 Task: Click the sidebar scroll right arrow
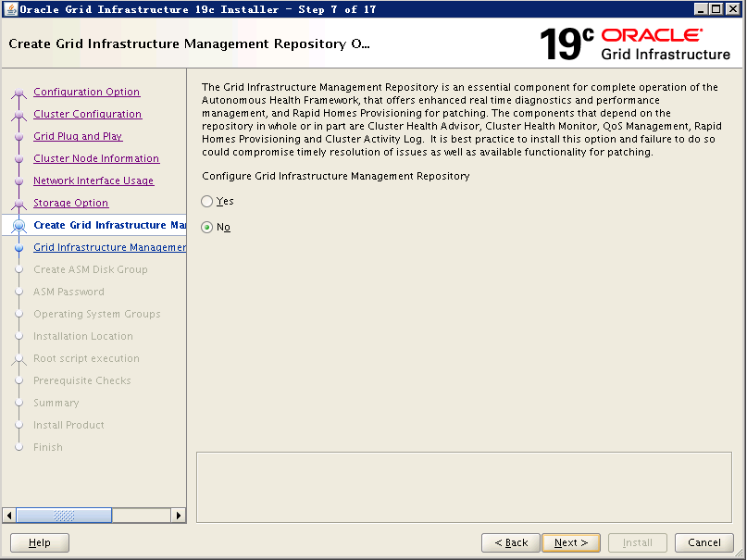coord(178,516)
